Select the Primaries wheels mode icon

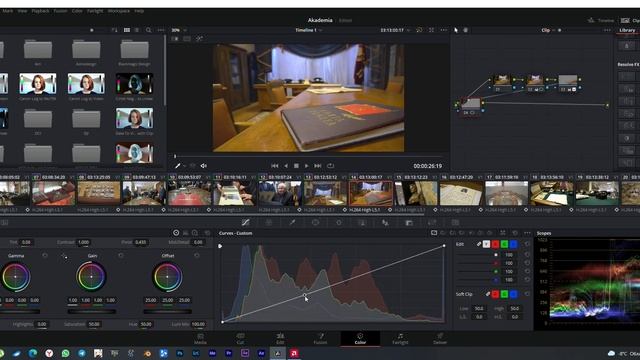[176, 233]
